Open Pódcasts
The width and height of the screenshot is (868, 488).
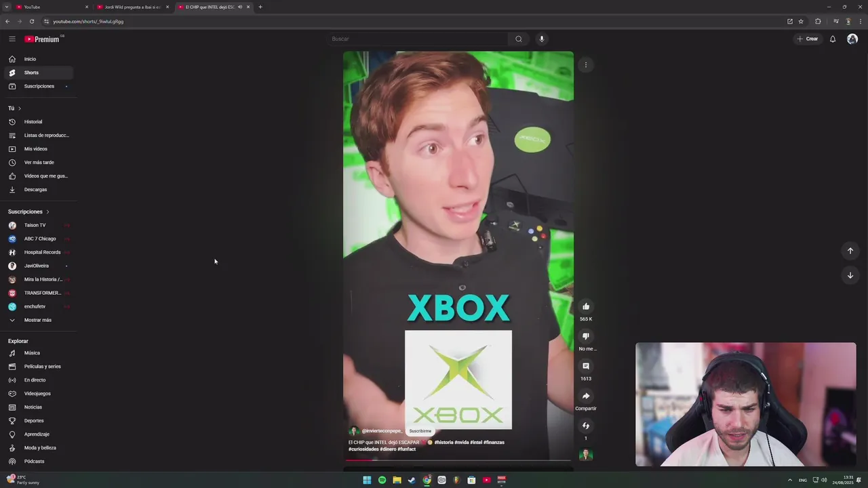(x=39, y=462)
